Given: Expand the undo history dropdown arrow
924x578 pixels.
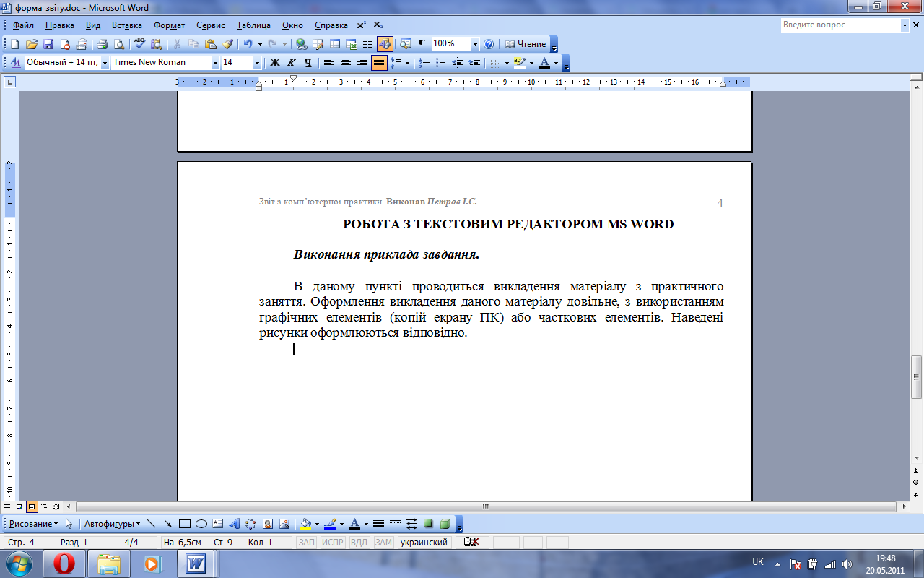Looking at the screenshot, I should pyautogui.click(x=259, y=44).
